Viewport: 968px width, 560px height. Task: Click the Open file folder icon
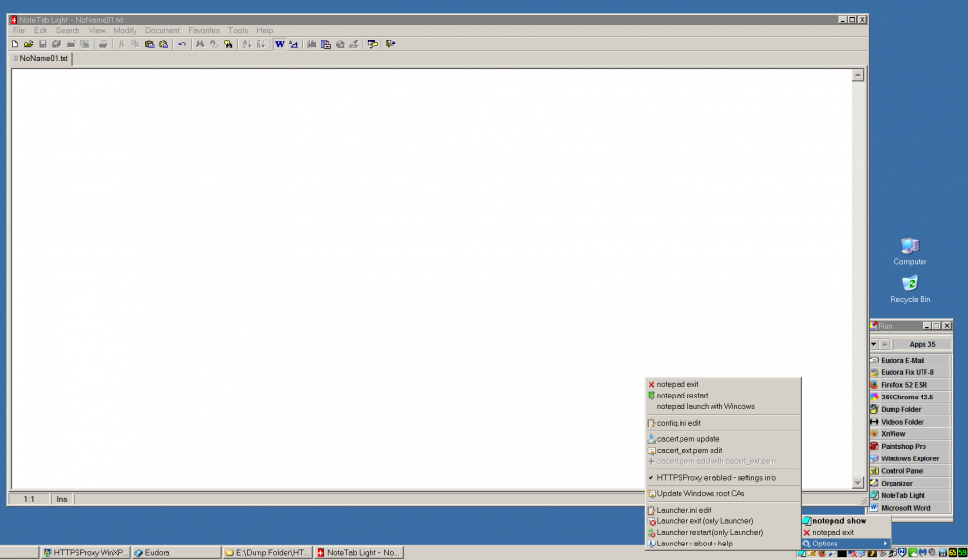[x=29, y=44]
